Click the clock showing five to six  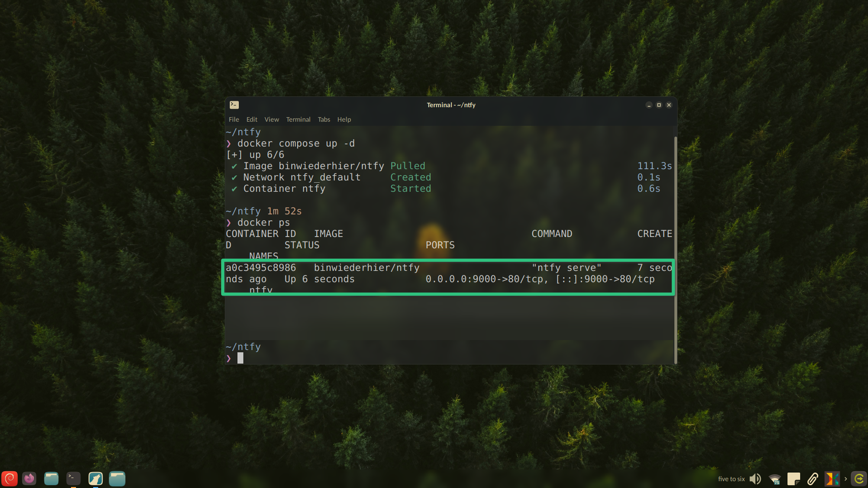point(731,479)
